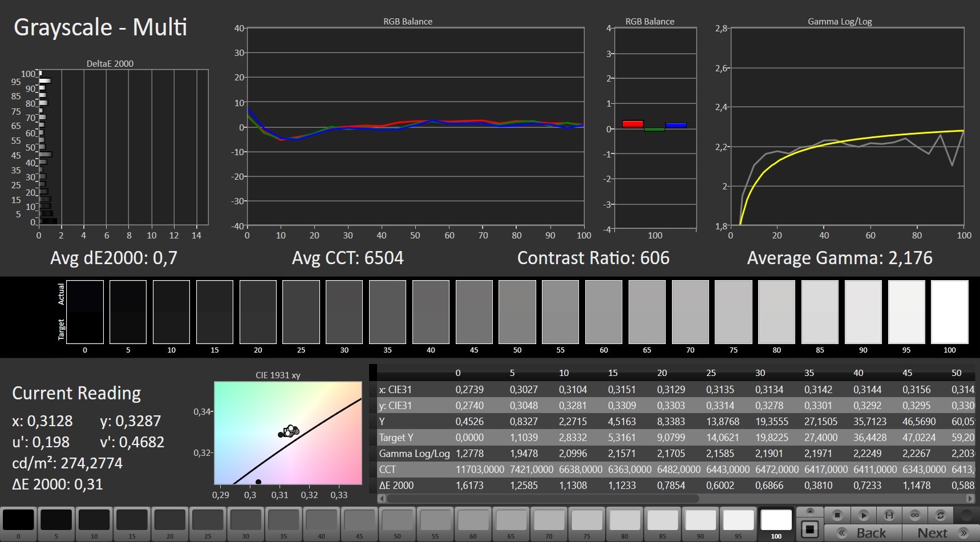Screen dimensions: 980x542
Task: Select the x: CIE31 row header in the table
Action: tap(395, 390)
